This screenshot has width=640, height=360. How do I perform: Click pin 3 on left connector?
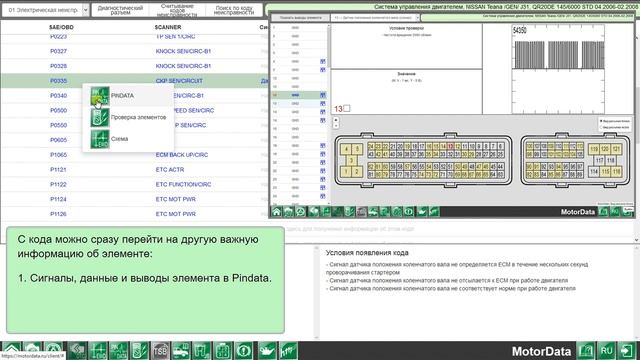(351, 160)
